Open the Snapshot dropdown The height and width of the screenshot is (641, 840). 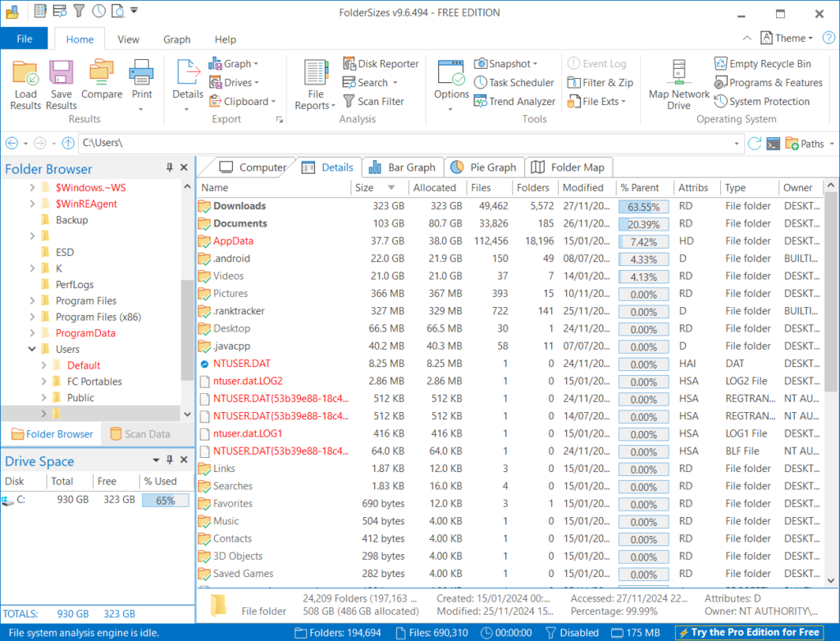point(505,64)
